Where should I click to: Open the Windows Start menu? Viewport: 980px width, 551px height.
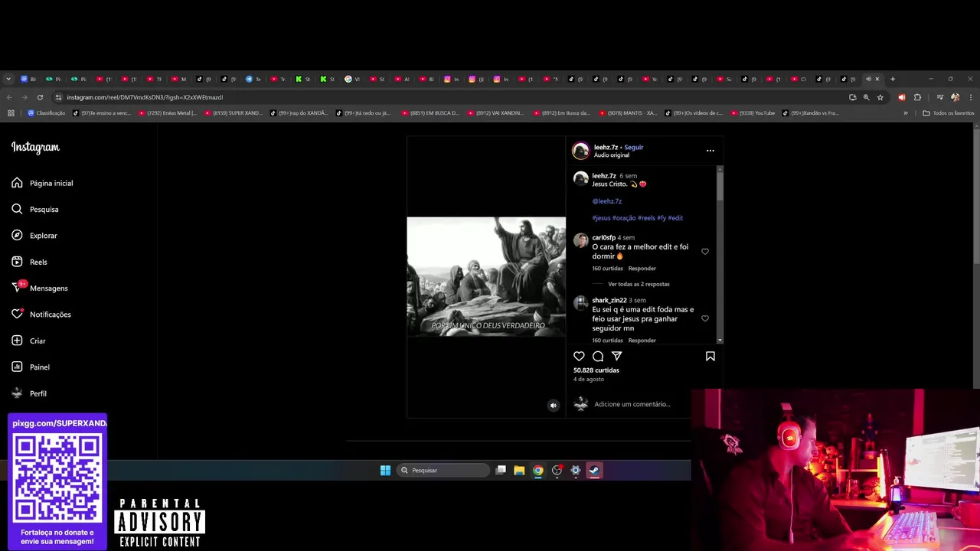[385, 471]
